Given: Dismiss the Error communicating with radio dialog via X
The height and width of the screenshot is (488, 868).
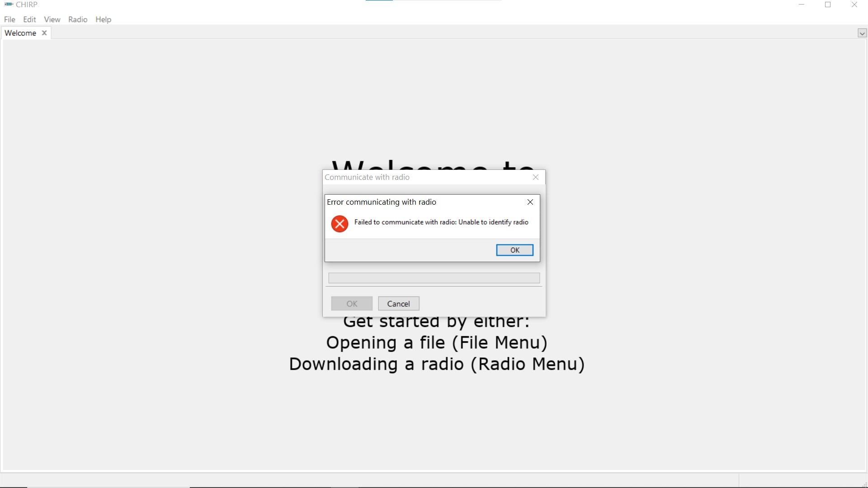Looking at the screenshot, I should click(x=530, y=202).
